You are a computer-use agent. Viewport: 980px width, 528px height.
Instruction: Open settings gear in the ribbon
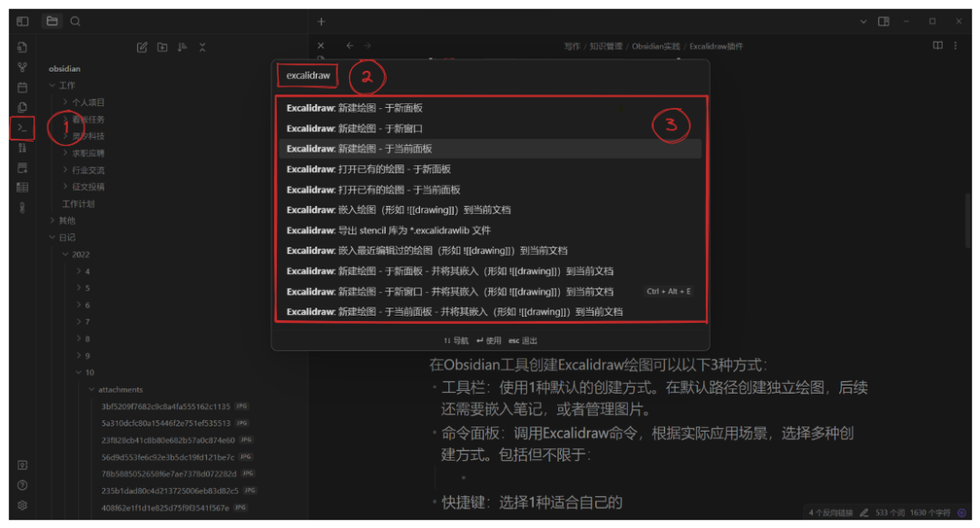tap(23, 505)
